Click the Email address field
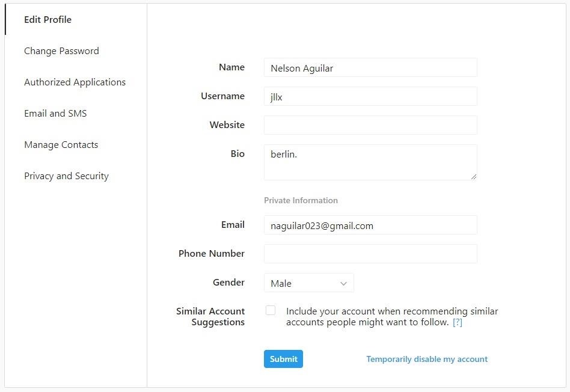 click(x=370, y=225)
